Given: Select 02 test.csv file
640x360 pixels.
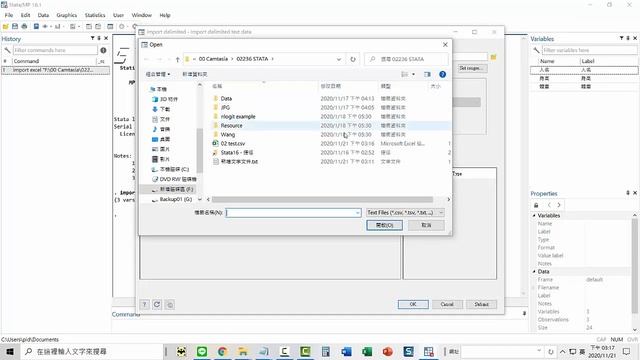Looking at the screenshot, I should pos(233,144).
